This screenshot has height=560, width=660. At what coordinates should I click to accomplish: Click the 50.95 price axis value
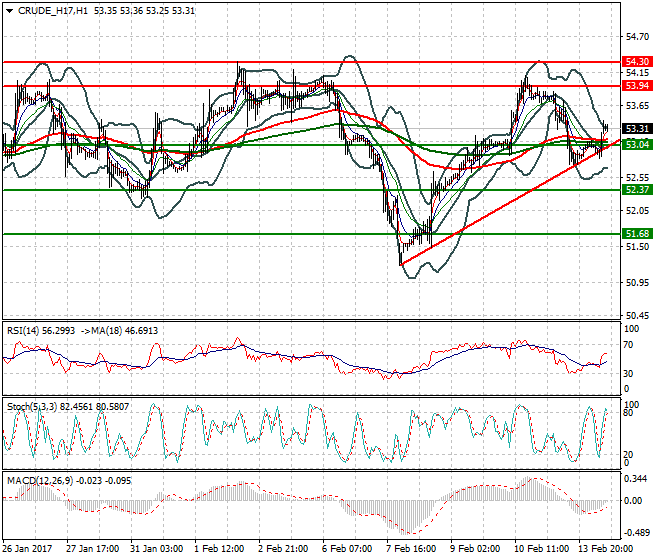(x=637, y=283)
